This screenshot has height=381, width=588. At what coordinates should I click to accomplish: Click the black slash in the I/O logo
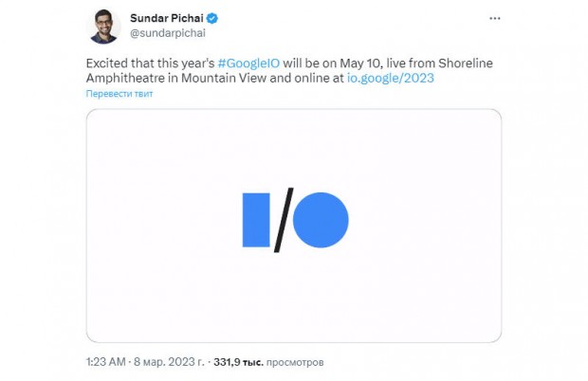(x=284, y=220)
